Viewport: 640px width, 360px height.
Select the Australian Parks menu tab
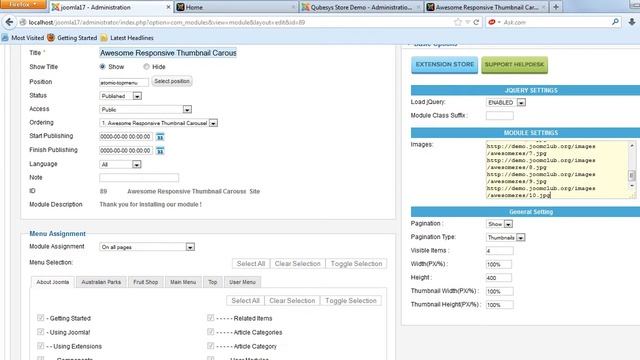click(101, 282)
